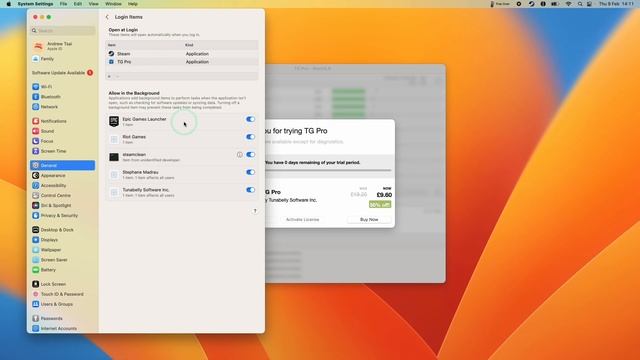Screen dimensions: 640x360
Task: Click Activate License in TG Pro dialog
Action: pos(302,220)
